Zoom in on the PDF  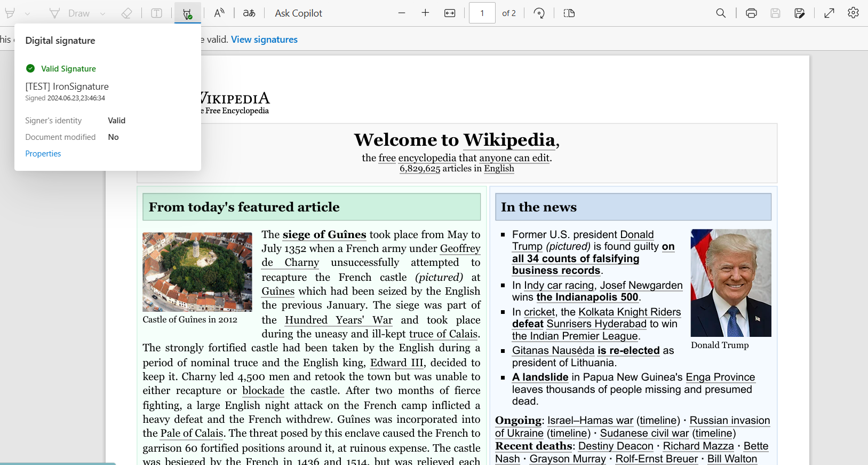tap(425, 13)
